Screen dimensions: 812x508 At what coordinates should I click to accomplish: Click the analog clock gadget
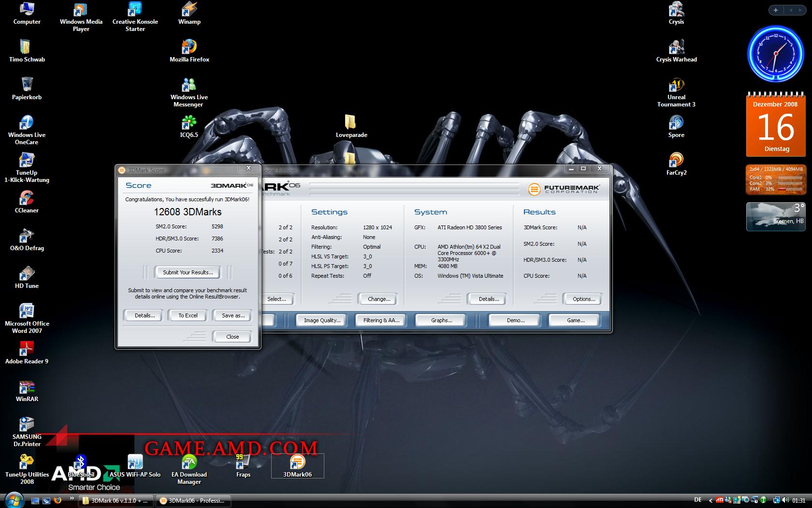(776, 54)
